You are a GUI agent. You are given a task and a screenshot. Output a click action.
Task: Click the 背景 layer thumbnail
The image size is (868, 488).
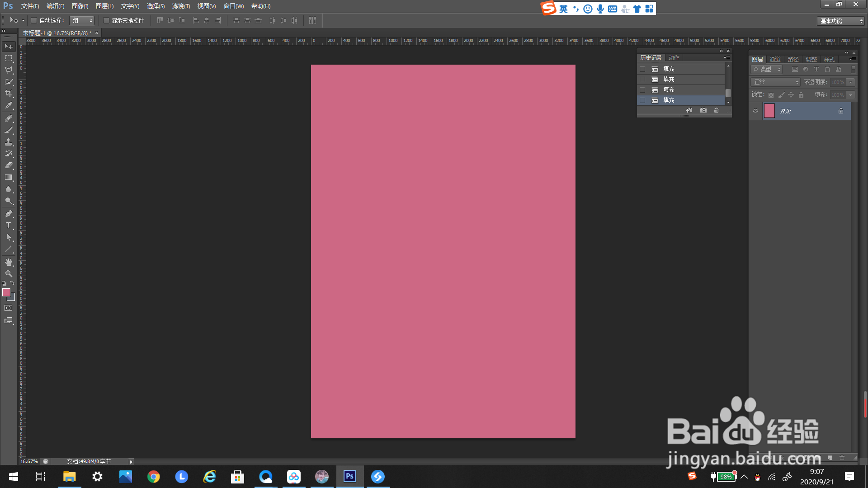pos(769,111)
